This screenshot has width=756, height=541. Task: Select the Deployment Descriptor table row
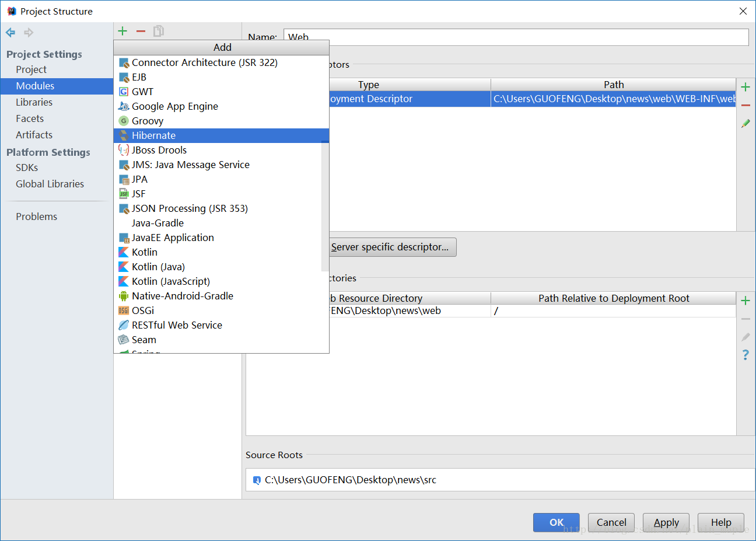533,99
